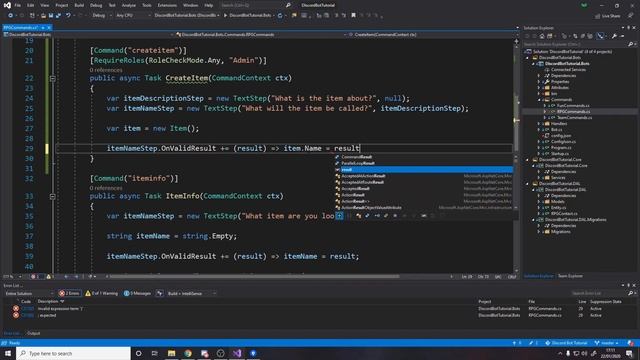Screen dimensions: 640x360
Task: Select the 'Invalid expression term' error row
Action: [x=318, y=309]
